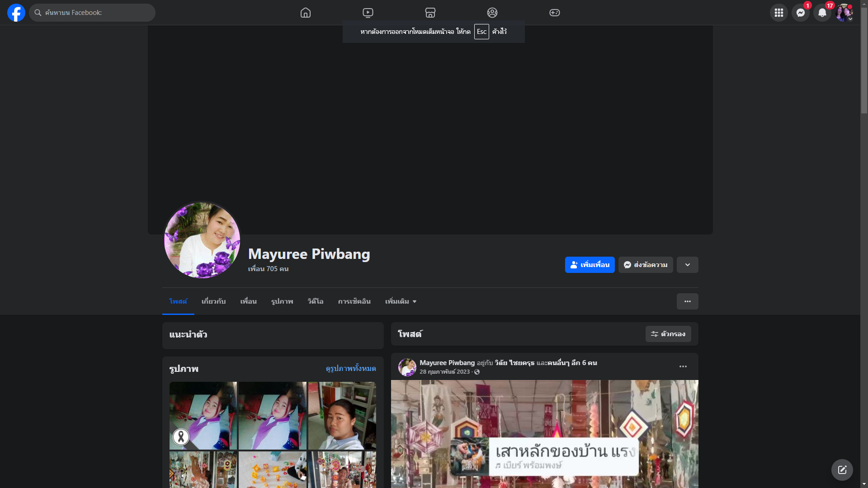Open notifications bell icon
The width and height of the screenshot is (868, 488).
tap(822, 13)
